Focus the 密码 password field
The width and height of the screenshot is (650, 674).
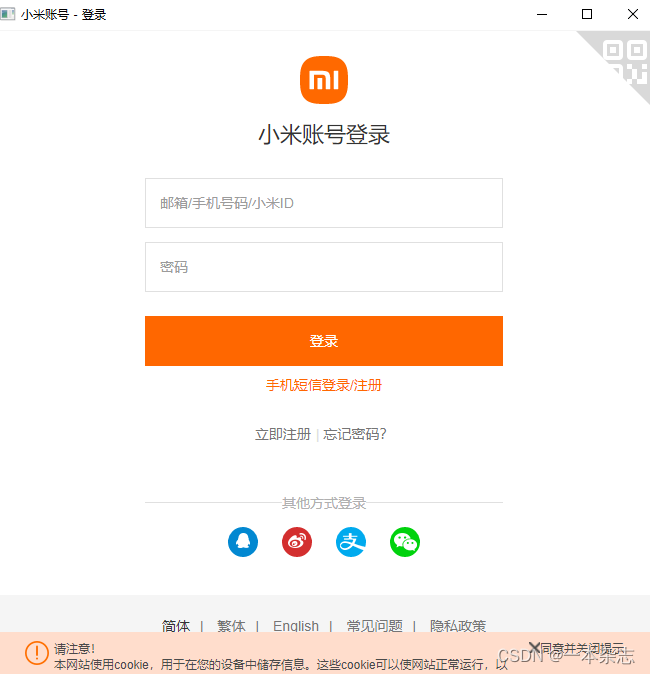[324, 267]
